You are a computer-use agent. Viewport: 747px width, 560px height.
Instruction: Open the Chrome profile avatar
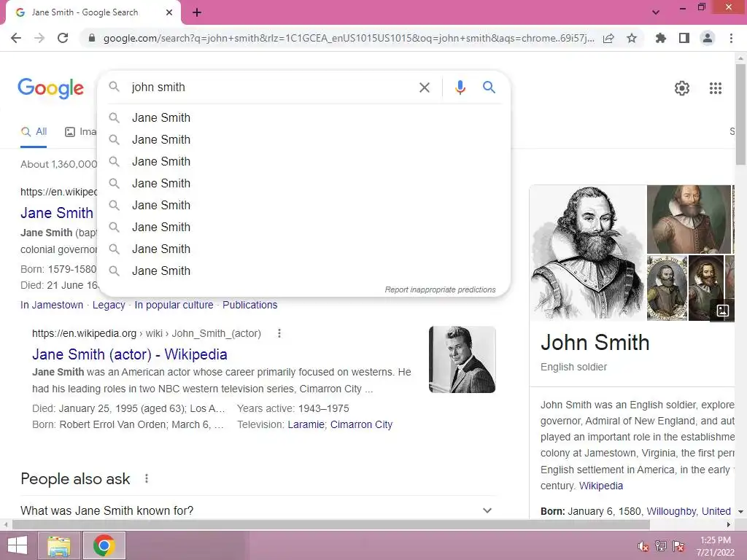708,38
